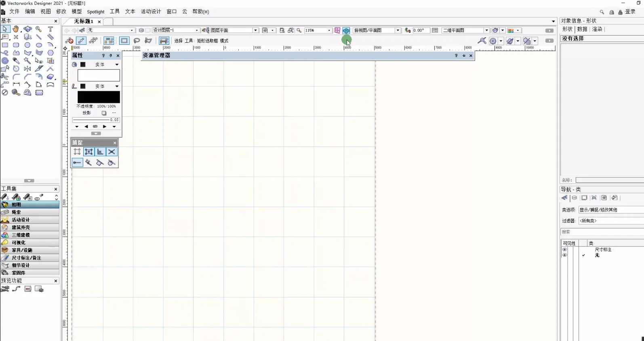
Task: Open the fill style 实体 dropdown
Action: (107, 65)
